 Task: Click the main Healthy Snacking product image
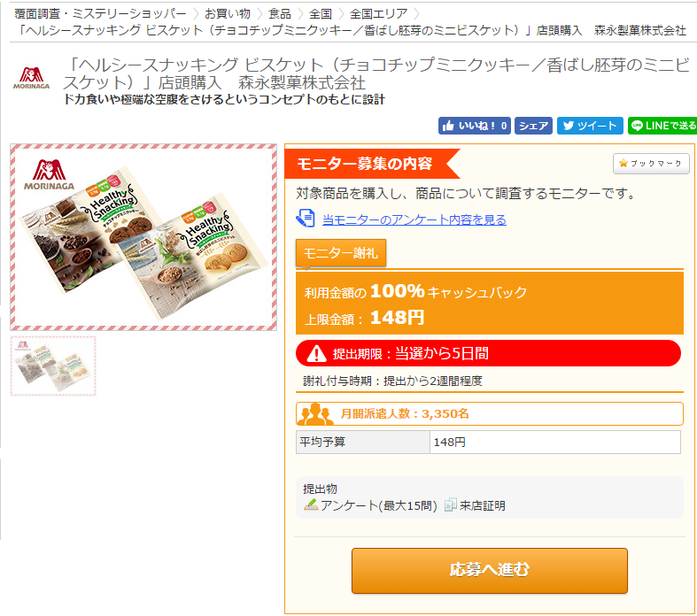(143, 237)
